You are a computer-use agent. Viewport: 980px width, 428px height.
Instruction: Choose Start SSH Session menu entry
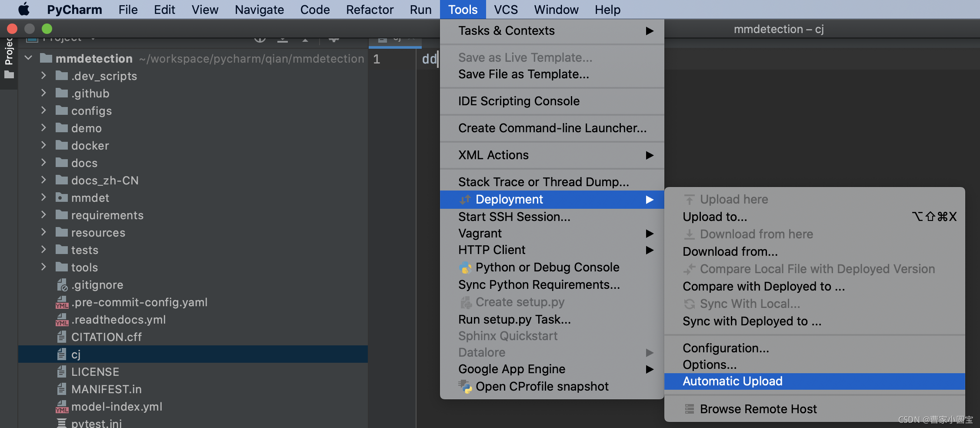tap(514, 217)
